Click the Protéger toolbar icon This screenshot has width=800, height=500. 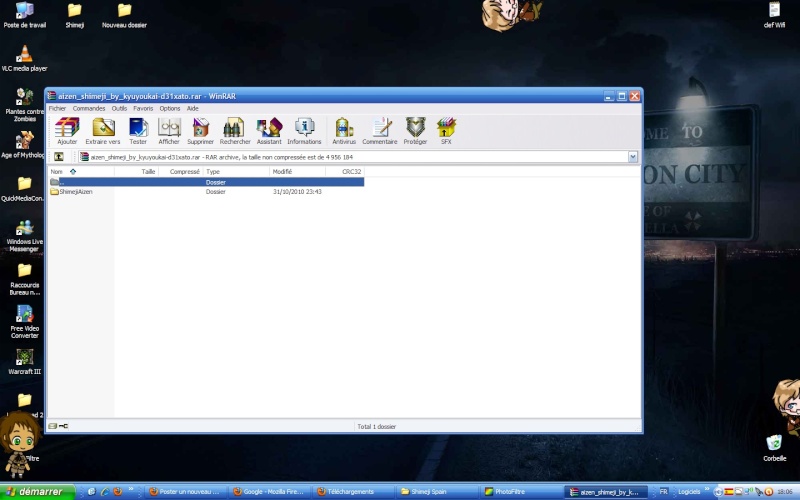[x=415, y=131]
